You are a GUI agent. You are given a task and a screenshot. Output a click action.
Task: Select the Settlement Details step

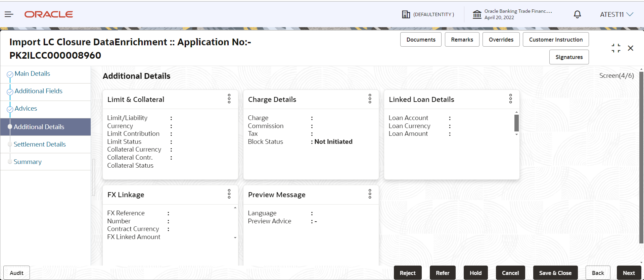coord(40,144)
